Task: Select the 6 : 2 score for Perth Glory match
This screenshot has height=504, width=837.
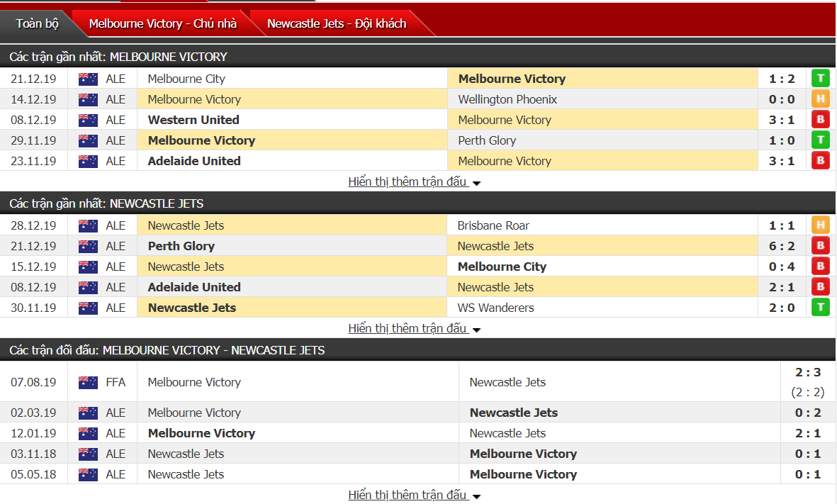Action: pos(782,246)
